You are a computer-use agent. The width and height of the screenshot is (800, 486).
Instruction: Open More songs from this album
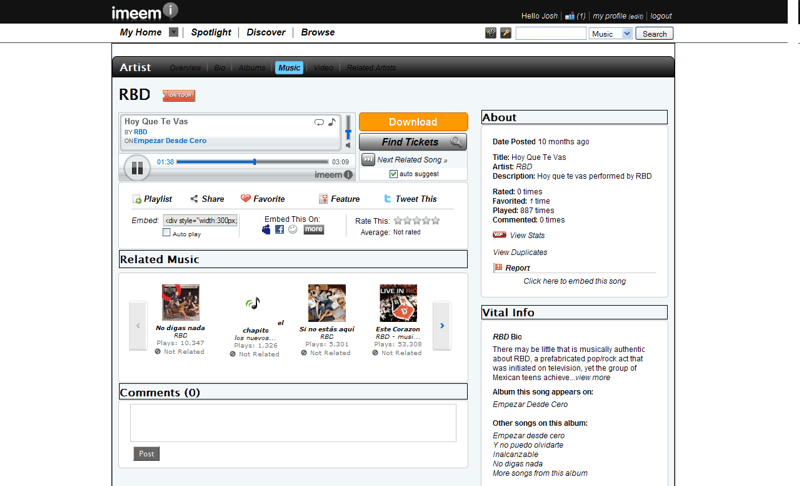540,473
